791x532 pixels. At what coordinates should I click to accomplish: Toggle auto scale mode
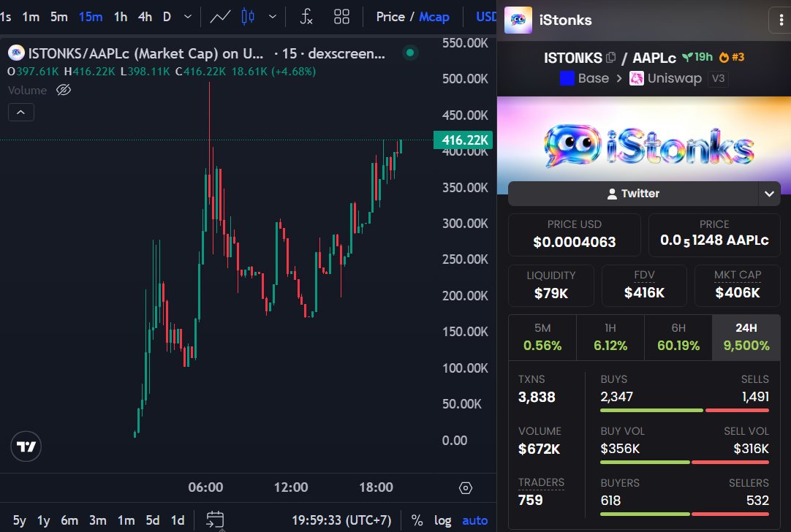click(474, 520)
